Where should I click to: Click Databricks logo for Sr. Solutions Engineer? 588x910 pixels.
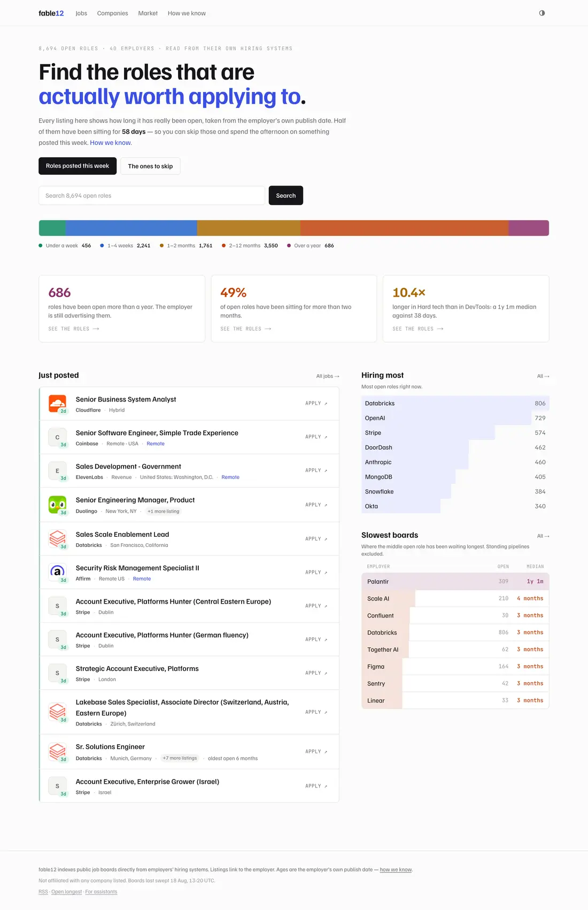57,752
